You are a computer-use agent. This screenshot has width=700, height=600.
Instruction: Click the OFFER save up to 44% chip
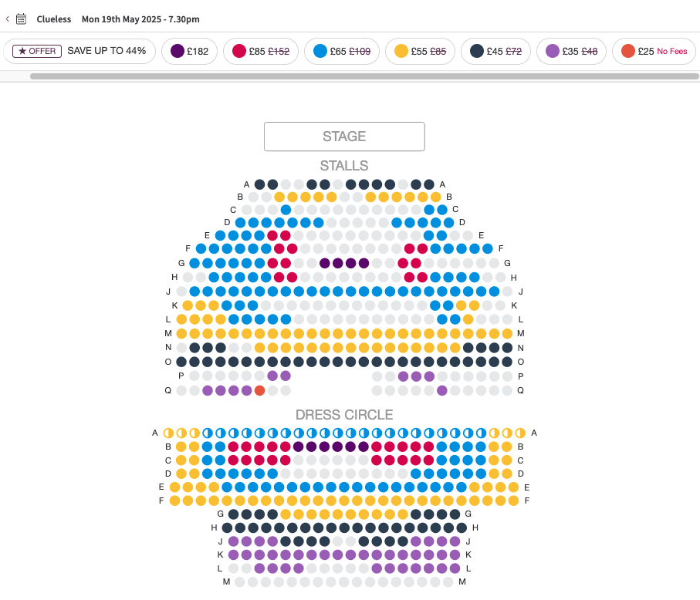coord(79,52)
